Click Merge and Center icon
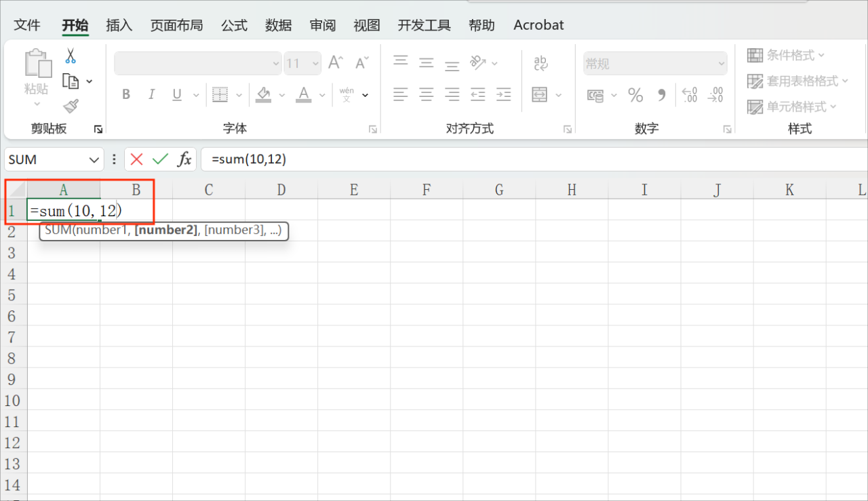The height and width of the screenshot is (501, 868). coord(540,94)
